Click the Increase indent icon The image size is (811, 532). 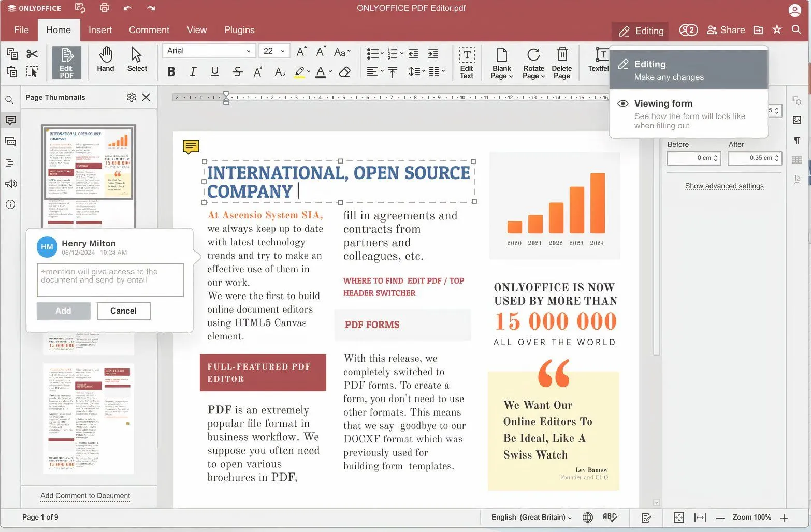click(433, 54)
